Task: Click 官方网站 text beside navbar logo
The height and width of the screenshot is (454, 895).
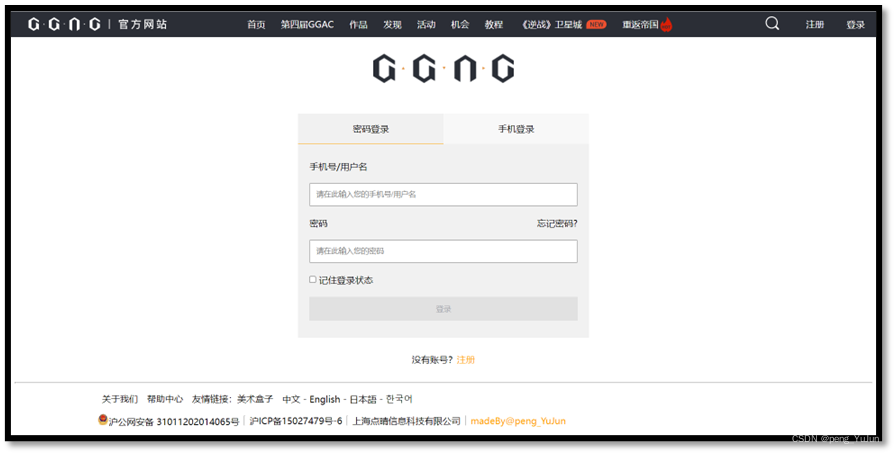Action: 143,24
